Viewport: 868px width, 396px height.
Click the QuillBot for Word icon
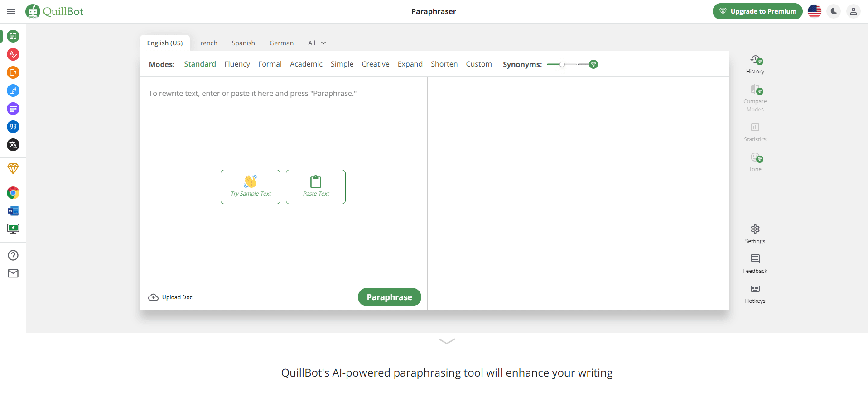click(13, 211)
